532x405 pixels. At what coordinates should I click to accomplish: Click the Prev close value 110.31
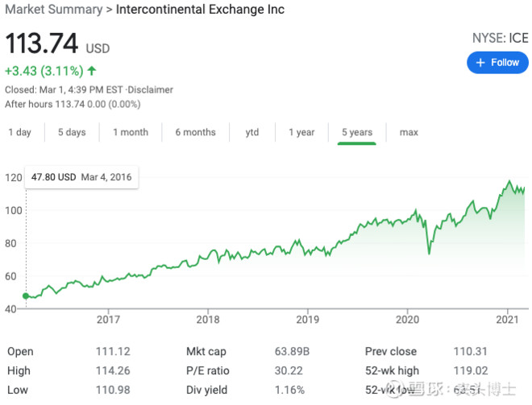470,351
